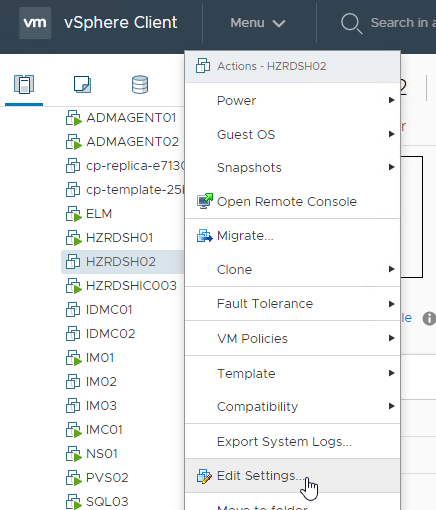Click the IM01 powered-on VM icon
This screenshot has height=510, width=436.
tap(73, 358)
